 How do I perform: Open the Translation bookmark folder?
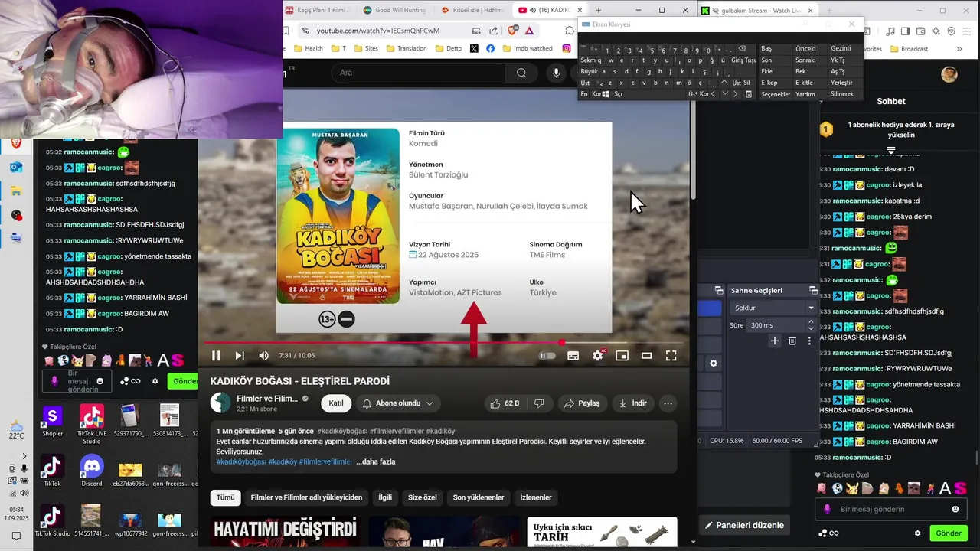pyautogui.click(x=407, y=48)
